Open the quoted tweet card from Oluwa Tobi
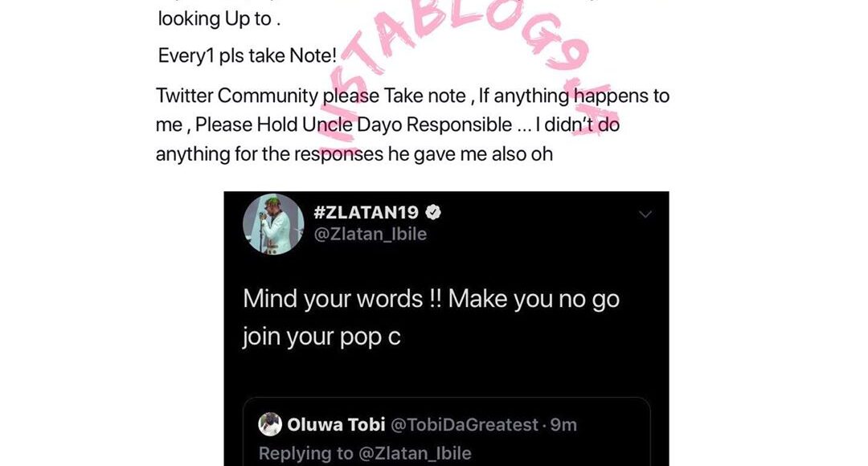 (x=446, y=431)
